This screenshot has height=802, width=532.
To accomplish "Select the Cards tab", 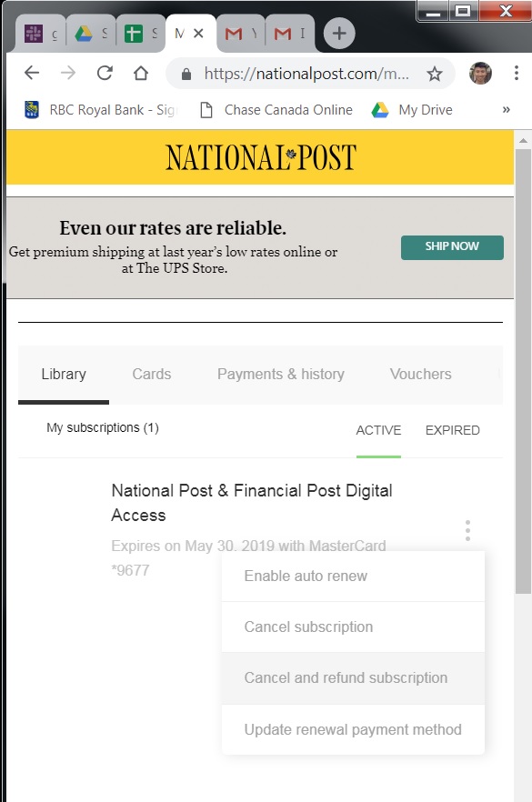I will pos(151,374).
